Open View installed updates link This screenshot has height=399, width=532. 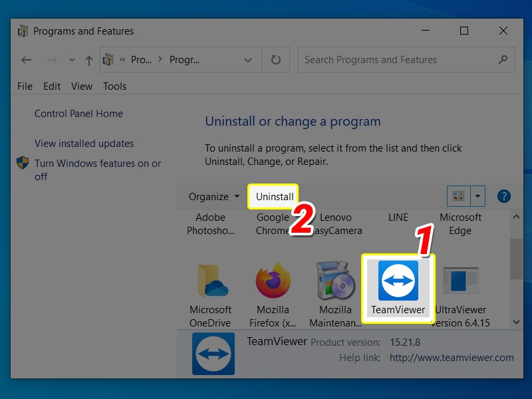84,144
